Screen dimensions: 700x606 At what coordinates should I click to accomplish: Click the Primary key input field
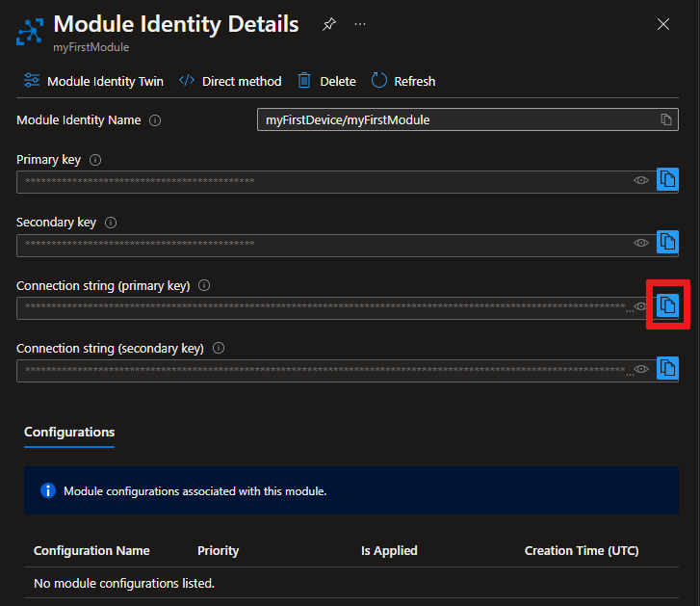click(x=318, y=181)
